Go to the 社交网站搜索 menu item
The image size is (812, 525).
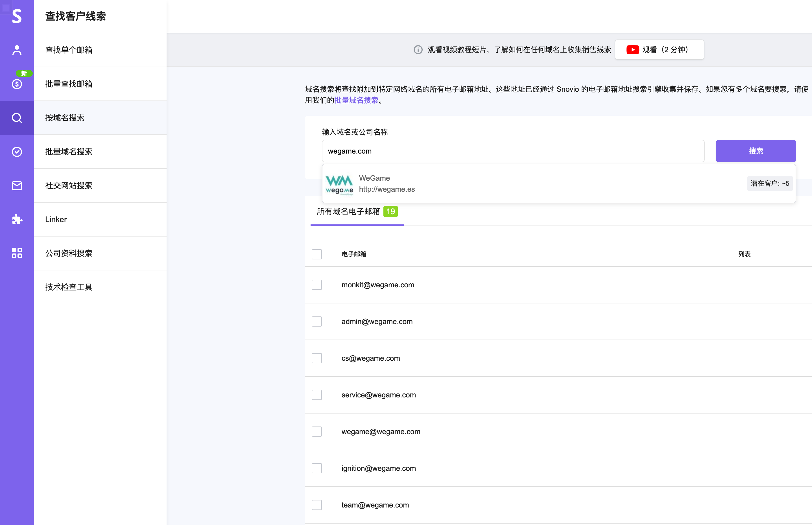pyautogui.click(x=69, y=185)
